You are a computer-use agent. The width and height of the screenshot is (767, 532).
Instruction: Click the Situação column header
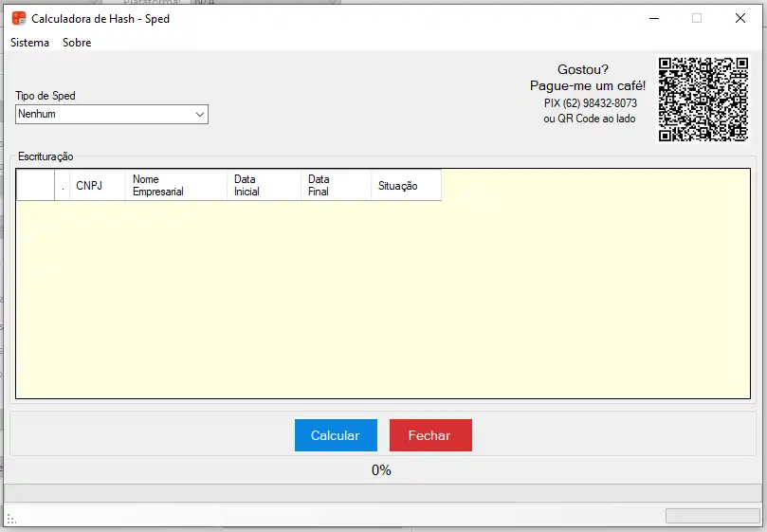(406, 186)
